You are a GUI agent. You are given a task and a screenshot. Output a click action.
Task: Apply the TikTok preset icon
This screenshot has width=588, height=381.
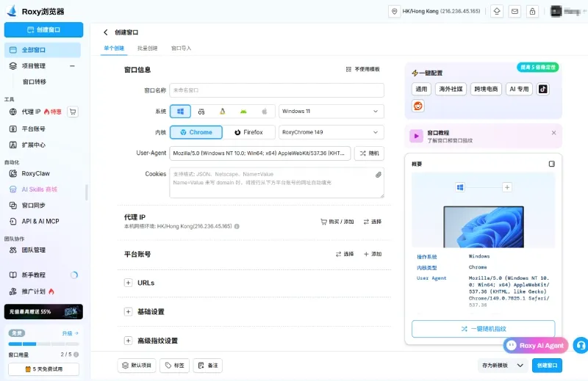point(543,89)
